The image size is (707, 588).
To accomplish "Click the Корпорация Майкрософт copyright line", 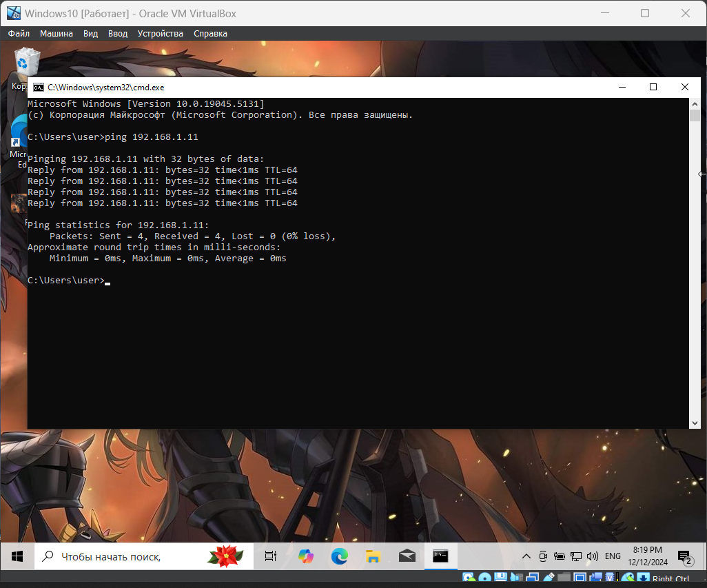I will (x=220, y=115).
